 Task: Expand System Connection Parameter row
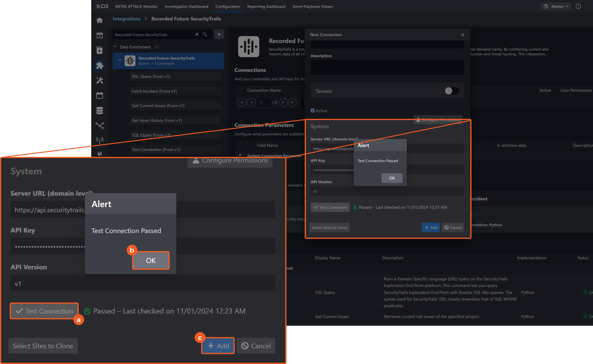point(240,155)
